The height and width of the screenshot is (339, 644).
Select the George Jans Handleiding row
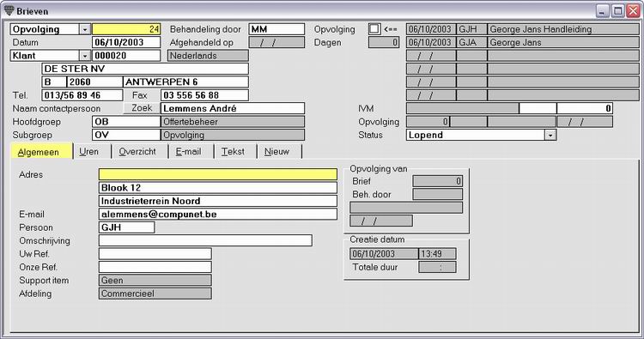coord(522,29)
